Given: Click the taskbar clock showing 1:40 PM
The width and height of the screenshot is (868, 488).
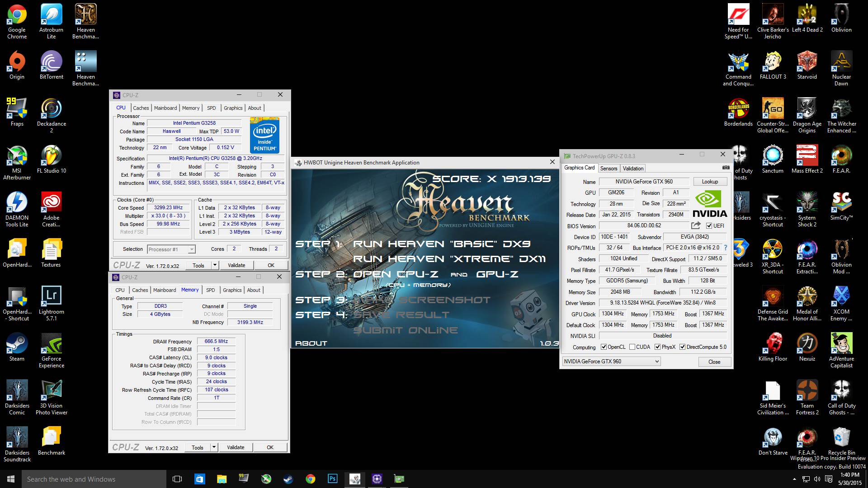Looking at the screenshot, I should pyautogui.click(x=850, y=479).
